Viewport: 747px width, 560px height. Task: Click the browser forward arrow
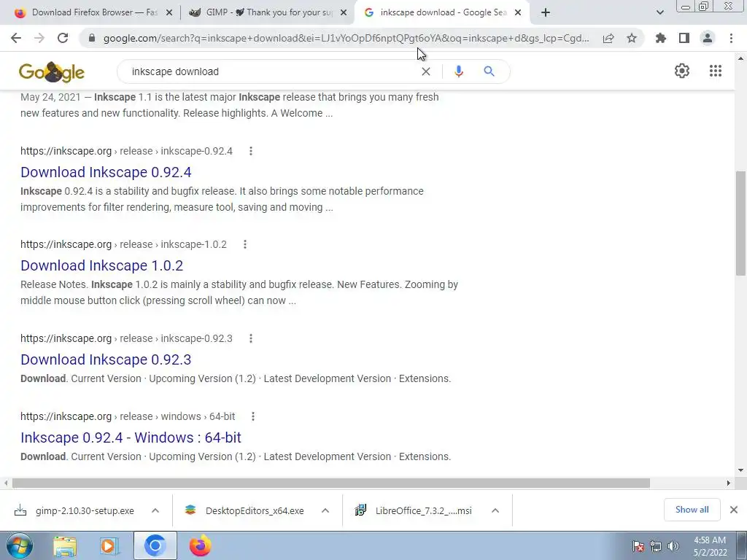(39, 38)
